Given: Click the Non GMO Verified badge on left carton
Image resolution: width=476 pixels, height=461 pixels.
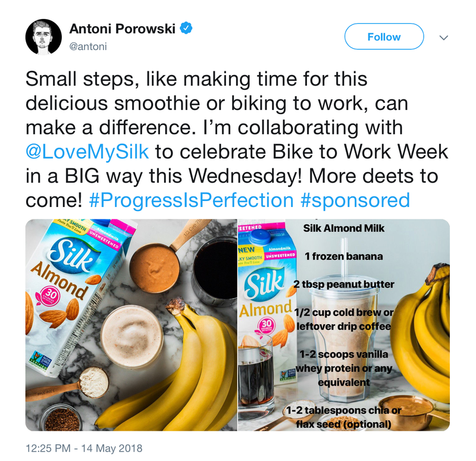Looking at the screenshot, I should (40, 359).
